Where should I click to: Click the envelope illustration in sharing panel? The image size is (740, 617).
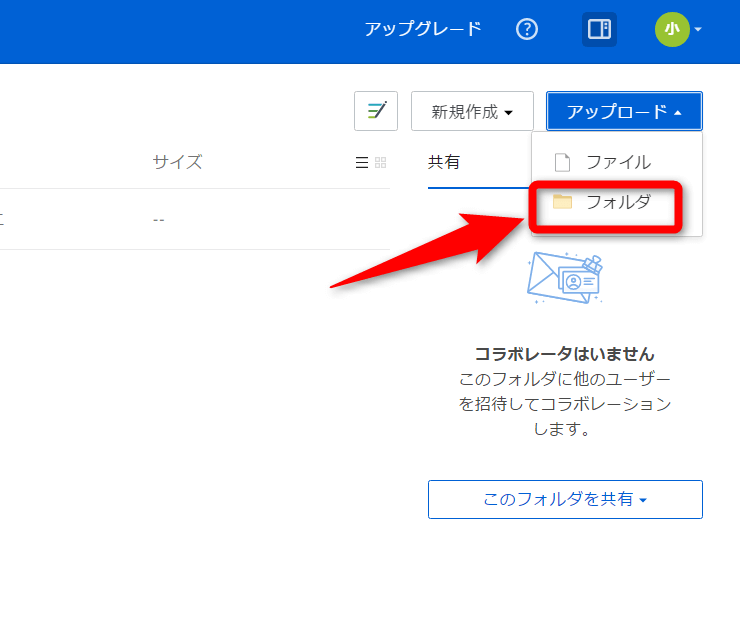(564, 278)
